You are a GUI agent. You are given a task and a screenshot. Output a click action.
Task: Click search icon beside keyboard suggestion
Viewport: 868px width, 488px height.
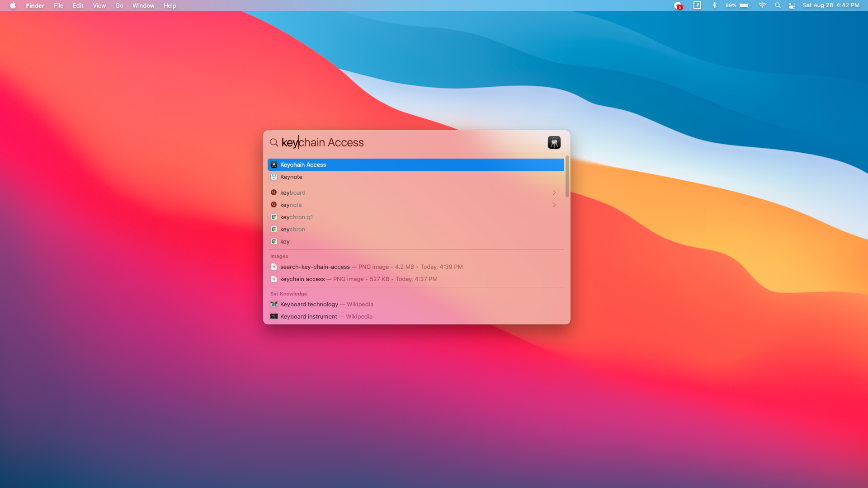274,192
